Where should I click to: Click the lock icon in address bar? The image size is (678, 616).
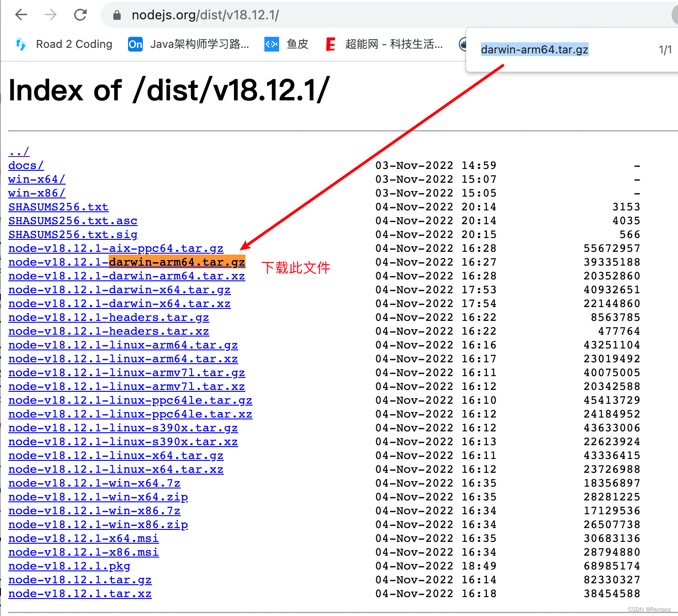click(x=117, y=15)
